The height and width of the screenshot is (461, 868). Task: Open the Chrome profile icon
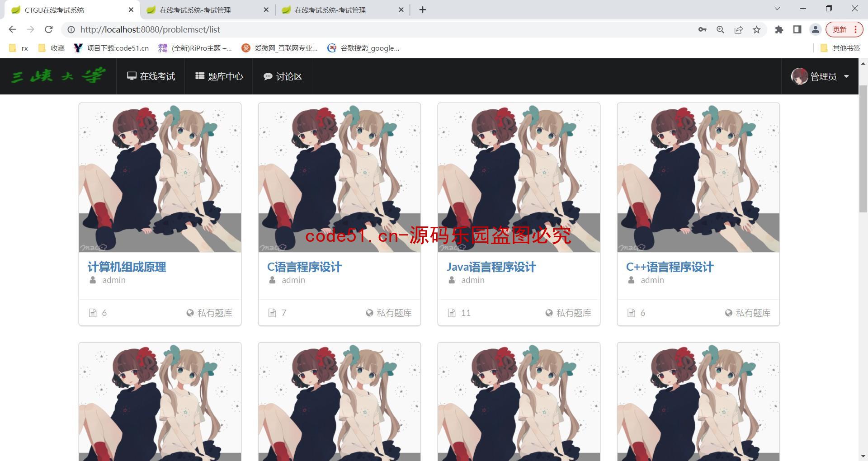point(816,29)
